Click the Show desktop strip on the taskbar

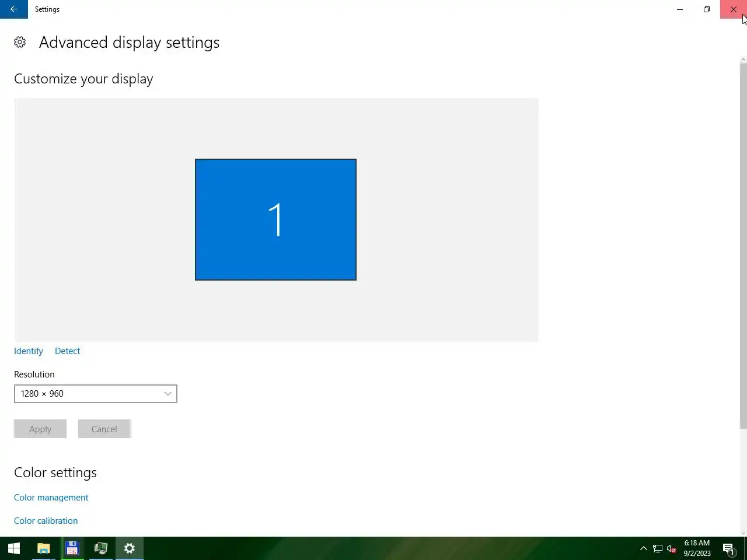pos(745,548)
